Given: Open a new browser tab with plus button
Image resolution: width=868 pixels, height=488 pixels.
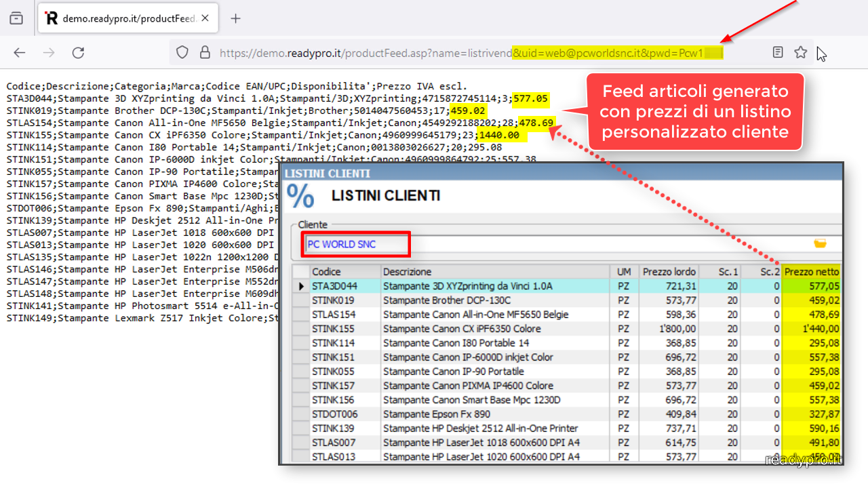Looking at the screenshot, I should (235, 18).
